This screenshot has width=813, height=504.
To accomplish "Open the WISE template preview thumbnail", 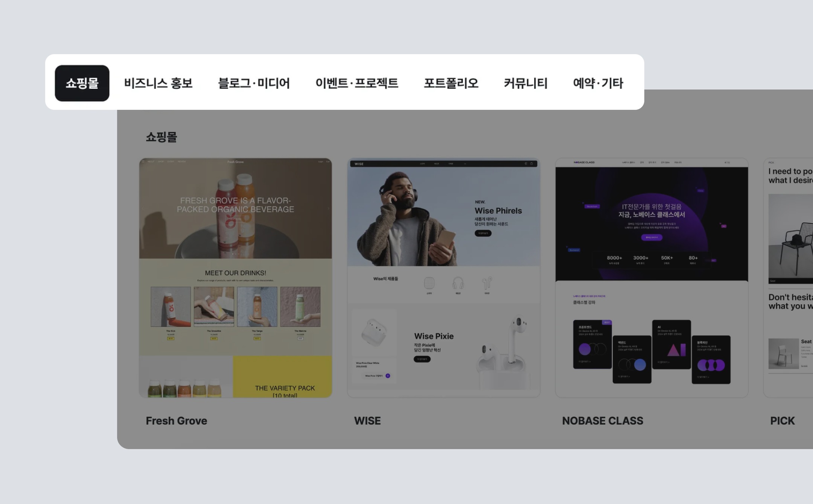I will pyautogui.click(x=444, y=278).
